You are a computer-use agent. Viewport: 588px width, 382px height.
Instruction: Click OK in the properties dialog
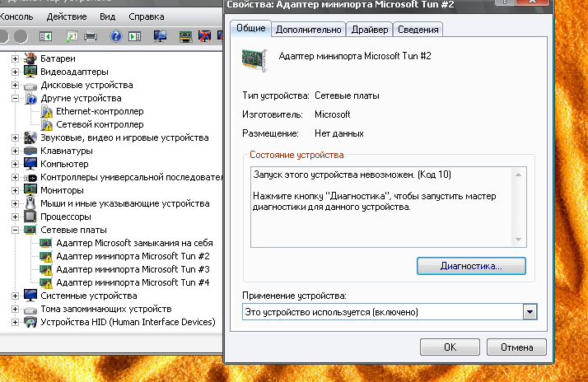tap(450, 347)
